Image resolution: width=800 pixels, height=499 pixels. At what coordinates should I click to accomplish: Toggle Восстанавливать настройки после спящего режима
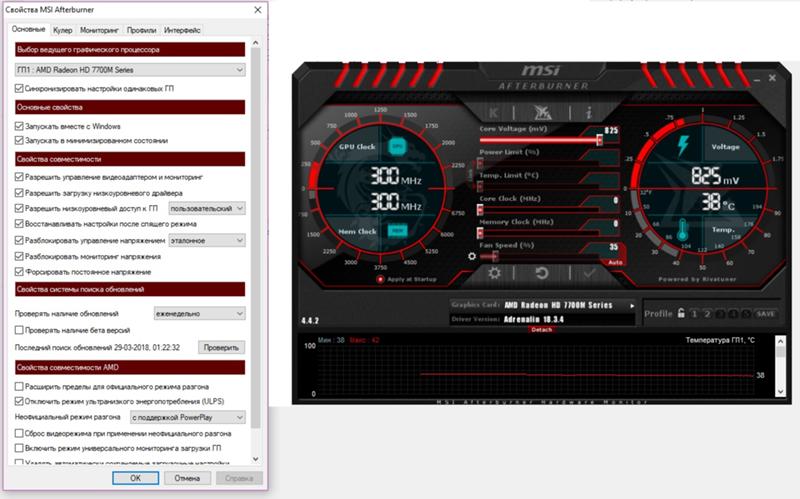coord(19,223)
